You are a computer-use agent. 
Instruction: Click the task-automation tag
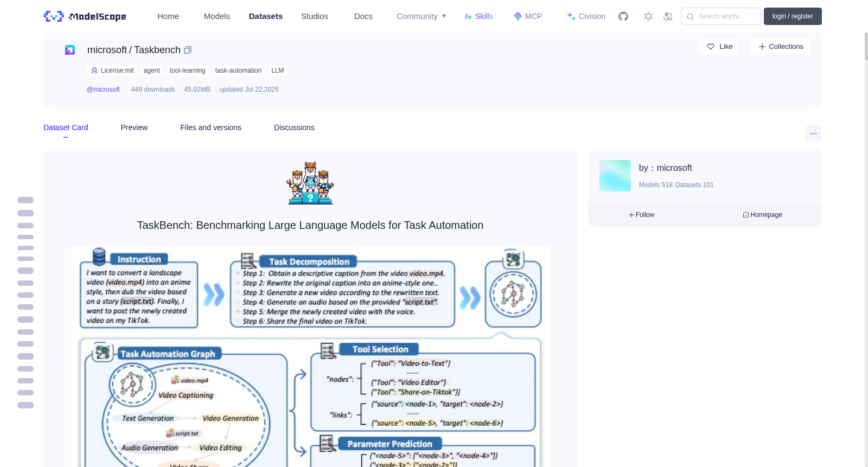(x=238, y=71)
